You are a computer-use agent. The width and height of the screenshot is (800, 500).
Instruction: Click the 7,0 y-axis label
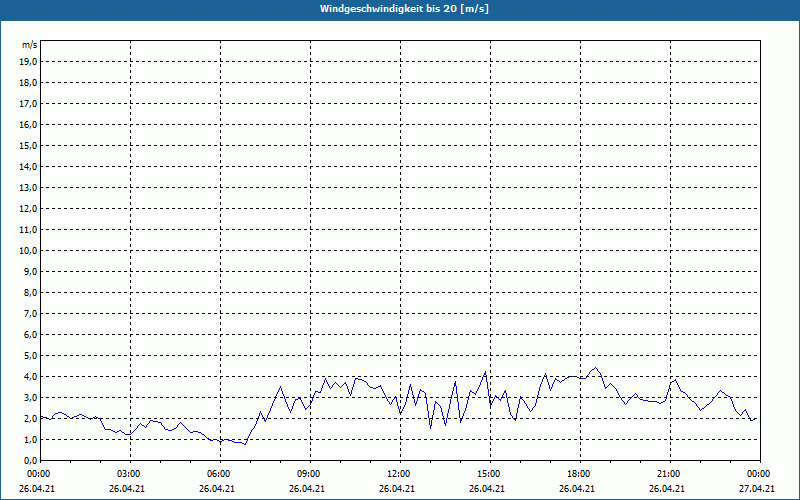point(30,314)
